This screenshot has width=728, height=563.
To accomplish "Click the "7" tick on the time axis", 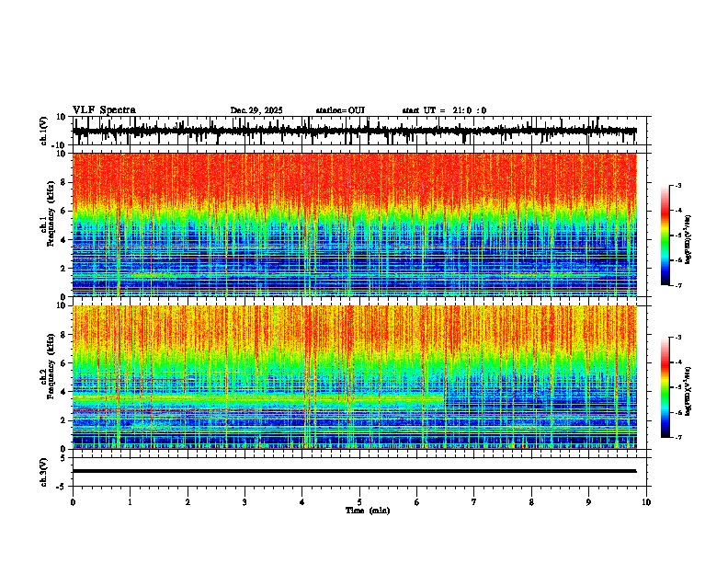I will (x=474, y=502).
